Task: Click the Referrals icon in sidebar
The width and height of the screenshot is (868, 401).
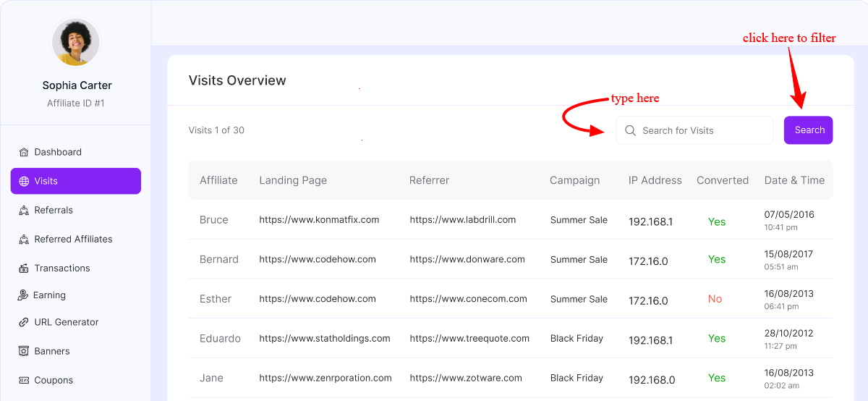Action: click(24, 210)
